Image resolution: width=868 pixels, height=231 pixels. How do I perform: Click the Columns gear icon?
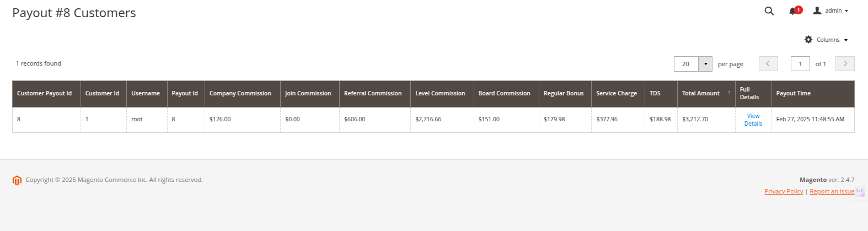pos(808,40)
